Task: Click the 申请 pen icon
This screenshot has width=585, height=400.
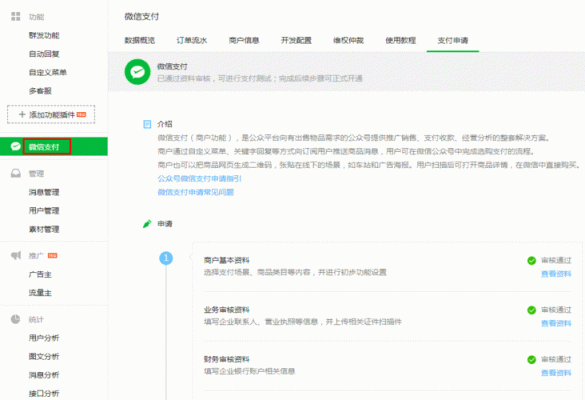Action: click(147, 224)
